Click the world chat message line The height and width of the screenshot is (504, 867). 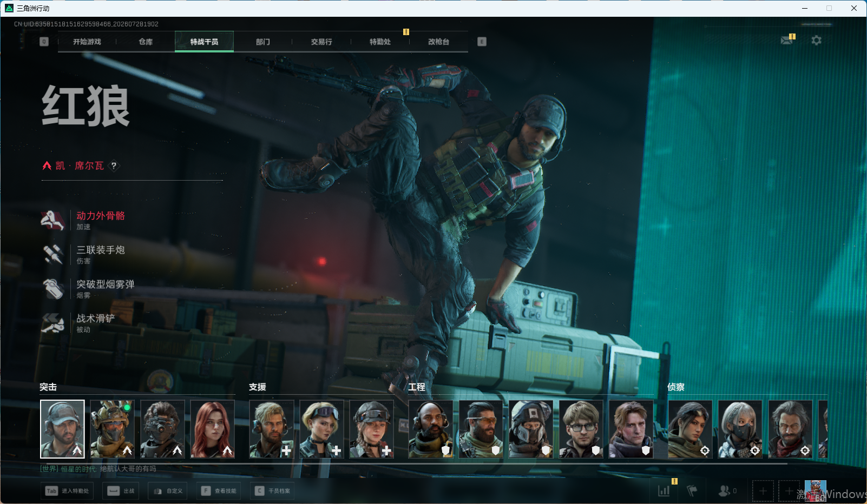[x=98, y=469]
